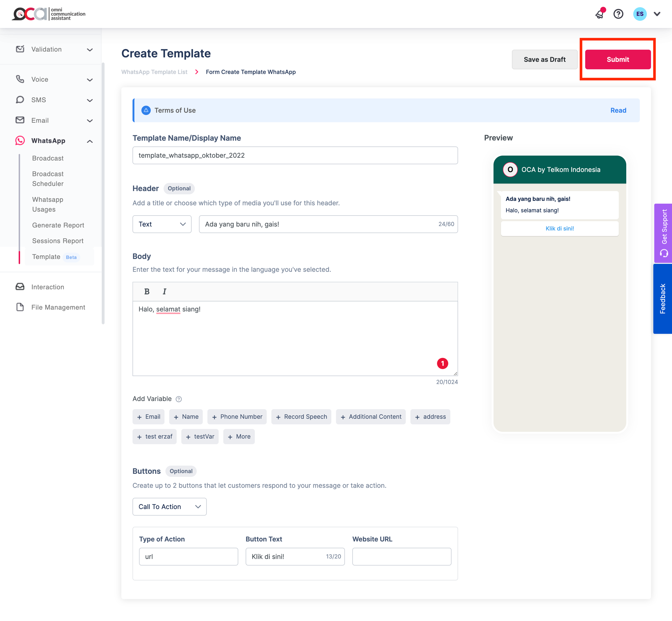Open the account menu chevron
The height and width of the screenshot is (621, 672).
(x=657, y=14)
